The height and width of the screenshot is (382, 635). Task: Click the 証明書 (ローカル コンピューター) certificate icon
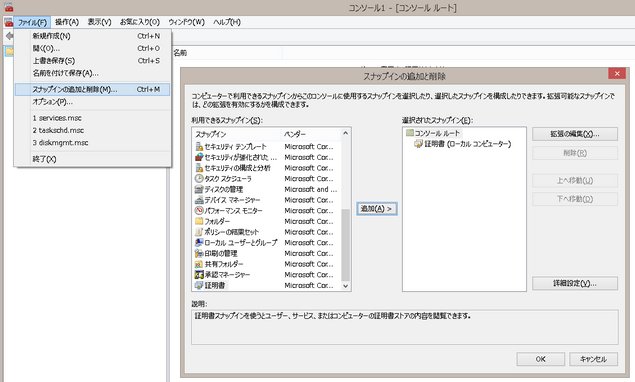coord(418,144)
